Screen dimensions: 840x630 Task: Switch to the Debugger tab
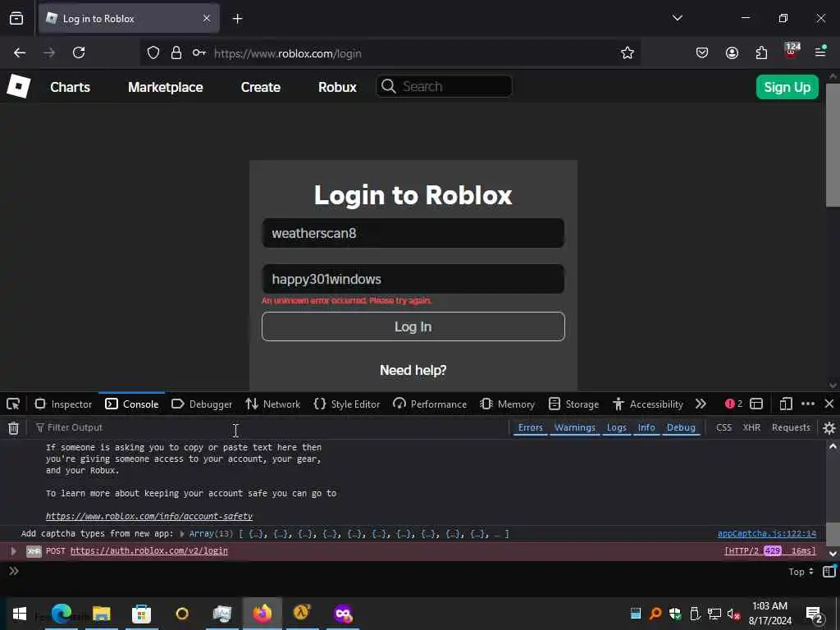pos(202,404)
